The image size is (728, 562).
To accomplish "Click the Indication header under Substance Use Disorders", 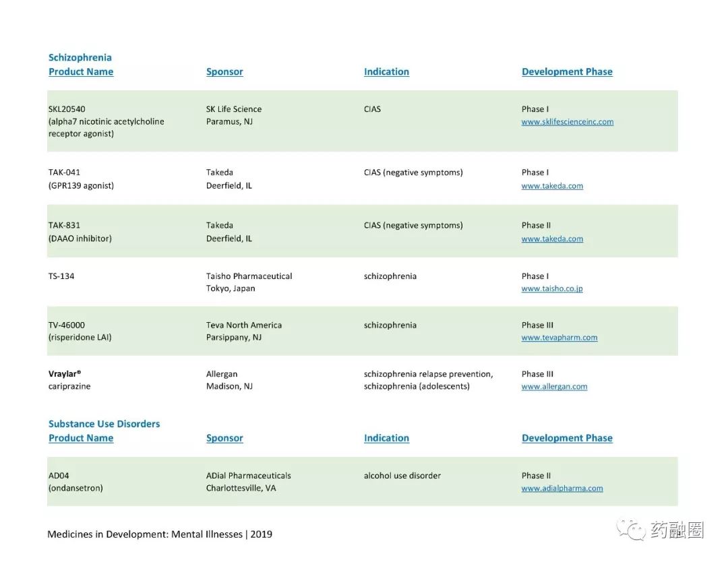I will tap(386, 438).
